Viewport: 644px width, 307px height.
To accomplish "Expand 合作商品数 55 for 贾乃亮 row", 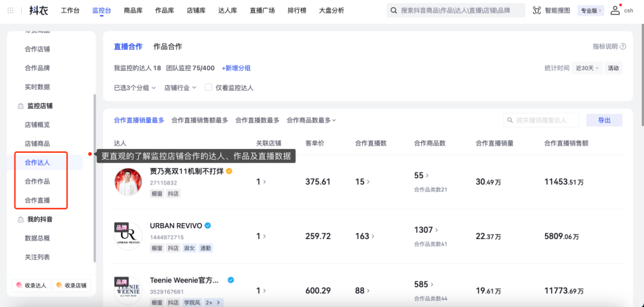I will pos(421,175).
